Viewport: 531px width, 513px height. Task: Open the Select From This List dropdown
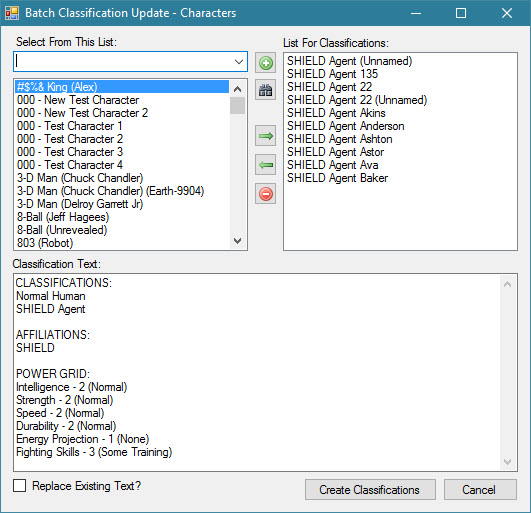tap(239, 62)
